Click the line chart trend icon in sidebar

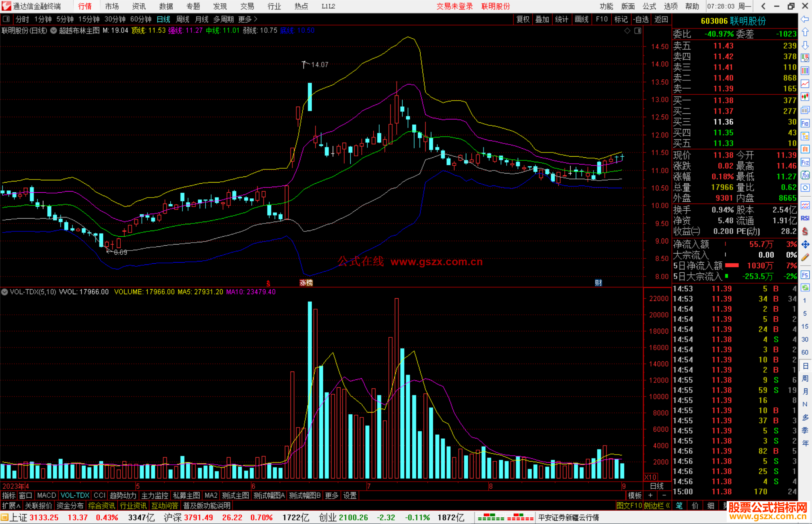pyautogui.click(x=805, y=84)
